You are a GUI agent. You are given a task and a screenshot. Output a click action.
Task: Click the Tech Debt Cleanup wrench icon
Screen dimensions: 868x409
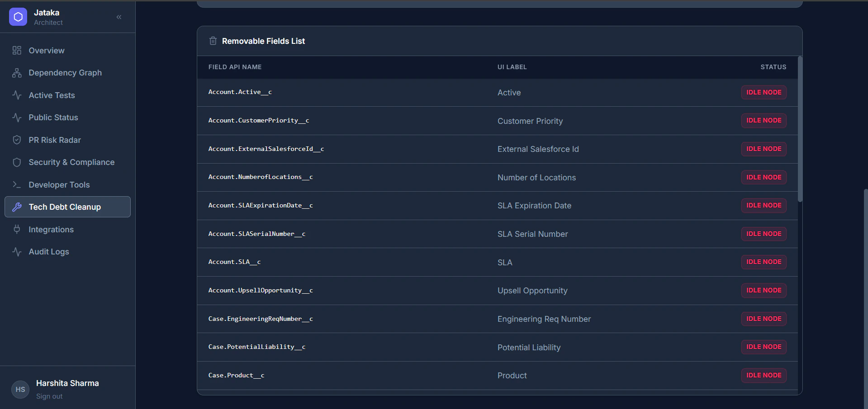[17, 207]
